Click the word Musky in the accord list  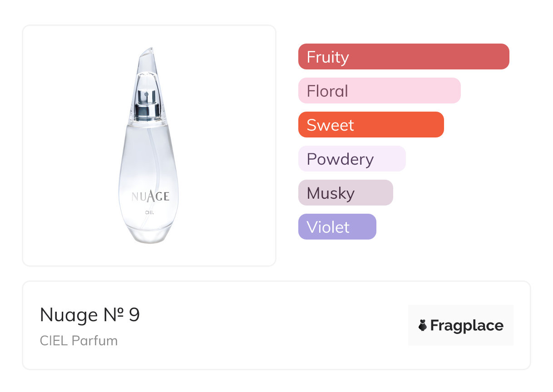coord(331,193)
